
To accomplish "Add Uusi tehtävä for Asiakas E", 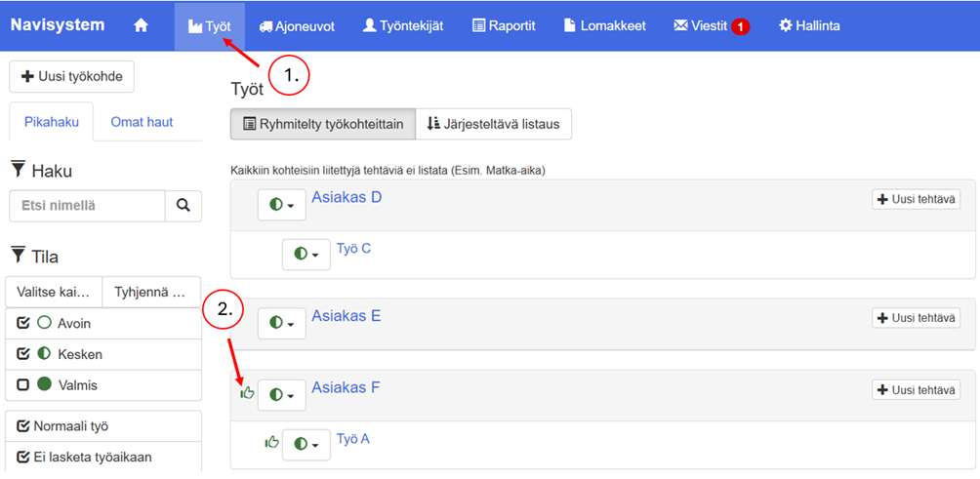I will tap(916, 318).
